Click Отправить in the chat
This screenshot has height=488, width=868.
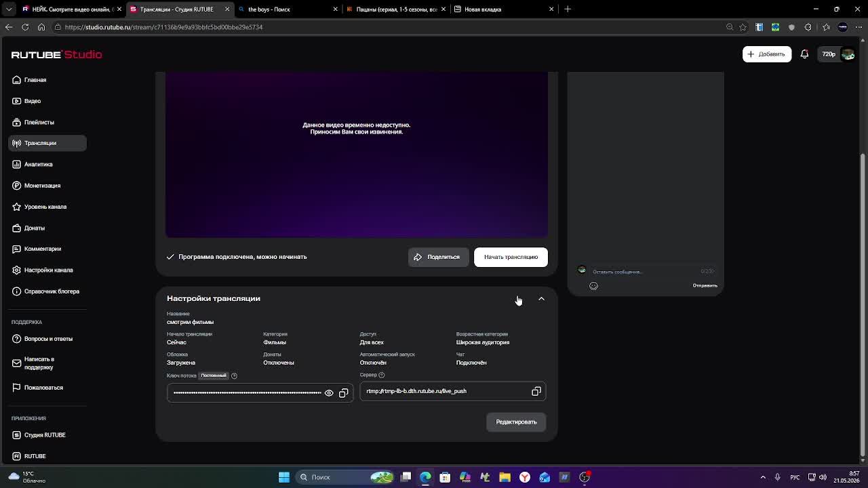click(x=705, y=285)
